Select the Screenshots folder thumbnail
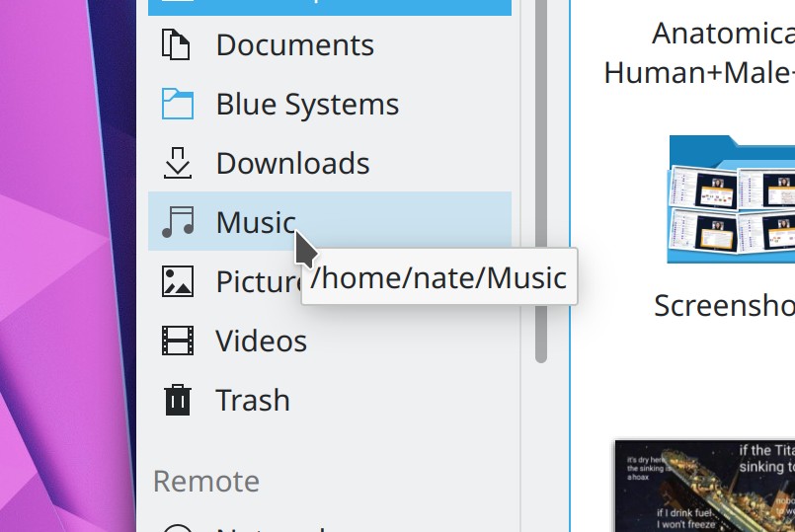 (732, 201)
